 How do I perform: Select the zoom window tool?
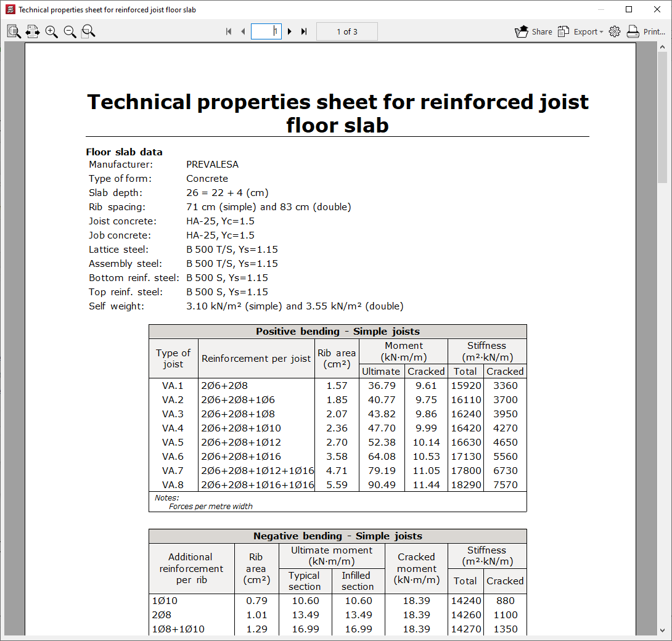coord(88,31)
